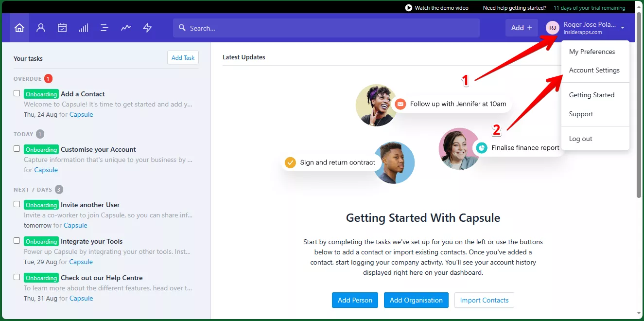Open the Sales Pipeline bar-chart icon
Image resolution: width=644 pixels, height=321 pixels.
(x=84, y=28)
